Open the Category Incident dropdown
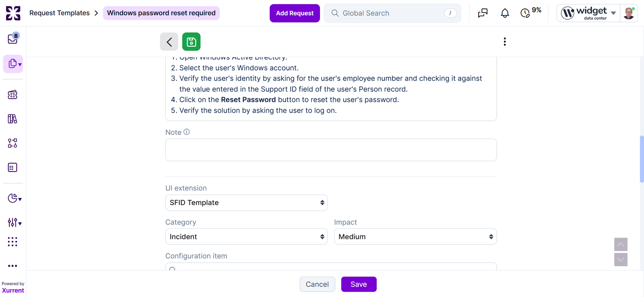This screenshot has height=298, width=644. click(246, 237)
